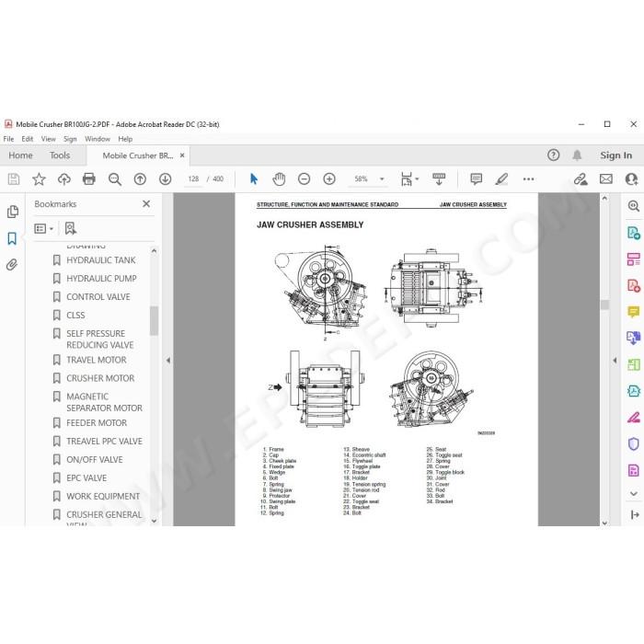Open bookmark options dropdown
The image size is (644, 644).
[44, 228]
